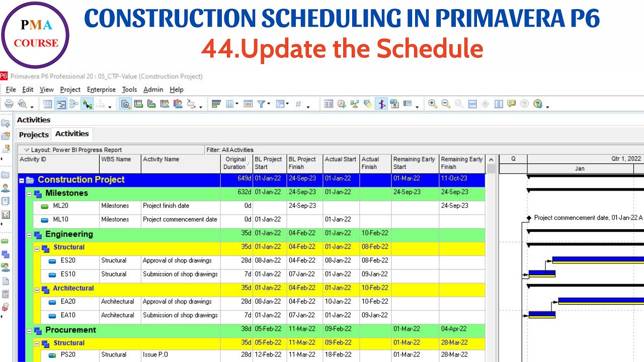Open Tracking view from left sidebar
This screenshot has width=644, height=362.
[x=6, y=215]
